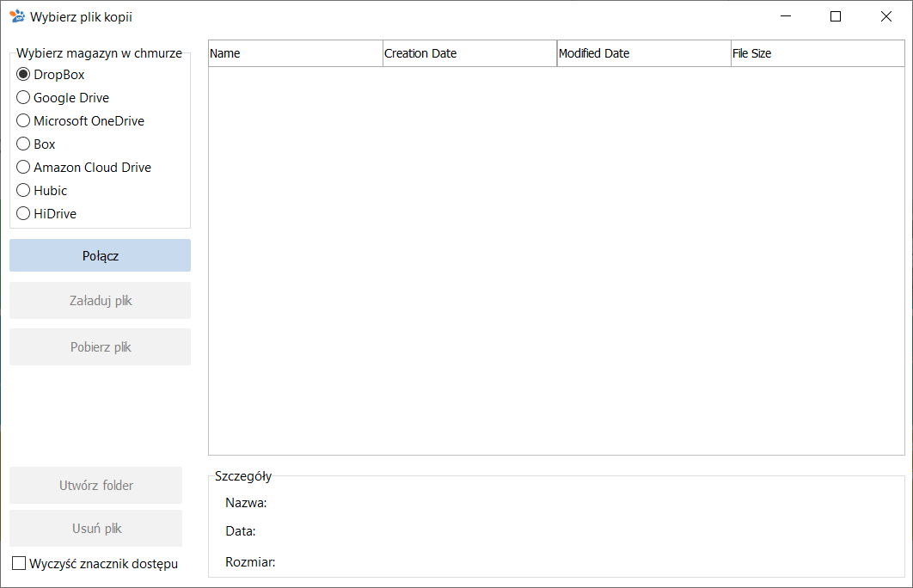This screenshot has height=588, width=913.
Task: Click the Rozmiar: label in Szczegóły
Action: (250, 562)
